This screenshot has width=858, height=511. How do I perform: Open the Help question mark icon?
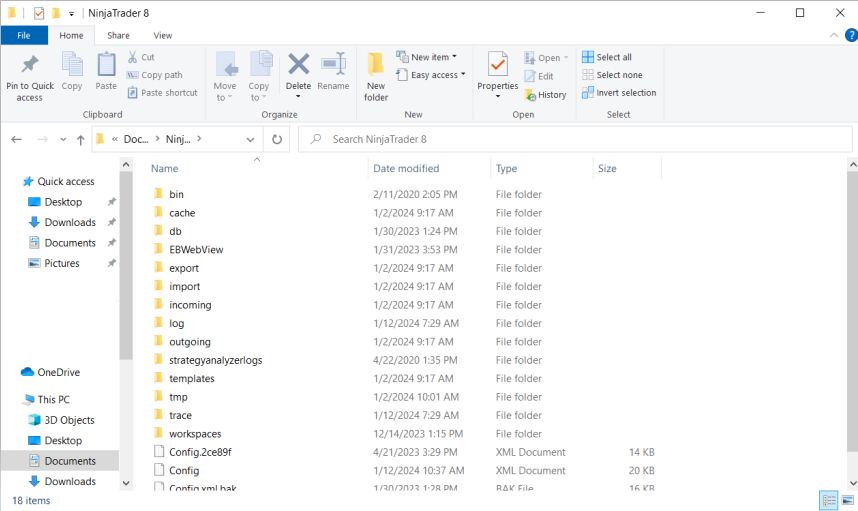click(x=851, y=35)
